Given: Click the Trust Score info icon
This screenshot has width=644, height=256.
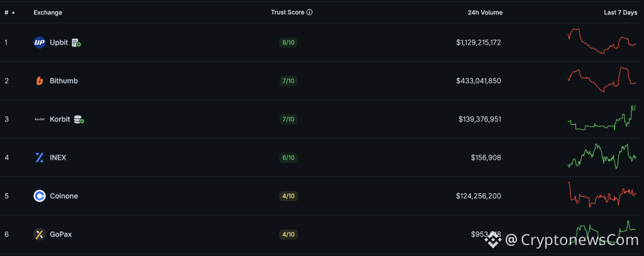Looking at the screenshot, I should pos(309,13).
